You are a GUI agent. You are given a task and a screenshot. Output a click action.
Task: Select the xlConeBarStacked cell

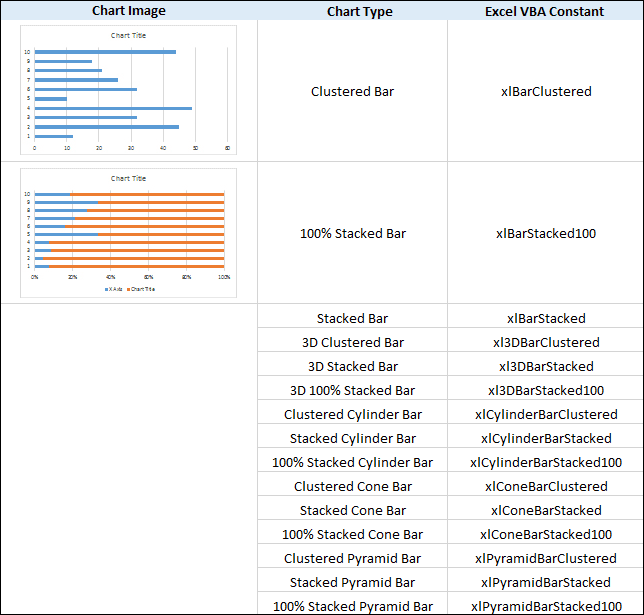tap(546, 510)
